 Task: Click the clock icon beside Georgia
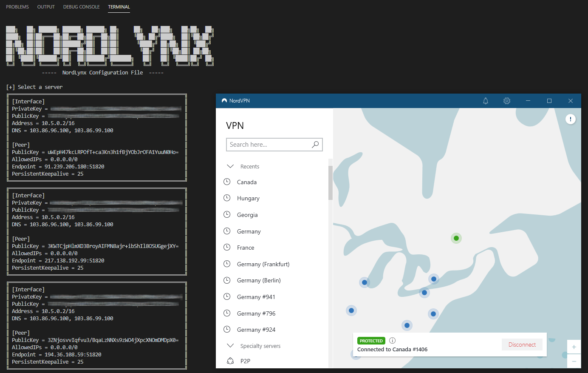coord(227,214)
